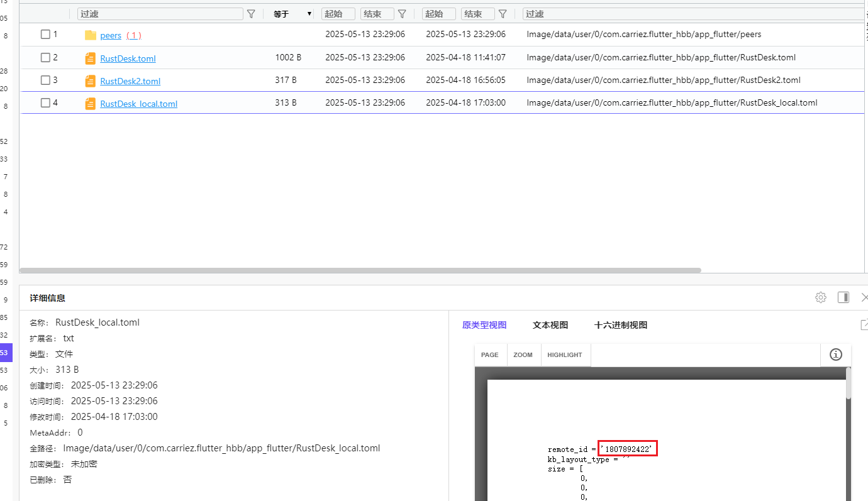Open the RustDesk2.toml file link
868x501 pixels.
click(x=130, y=81)
